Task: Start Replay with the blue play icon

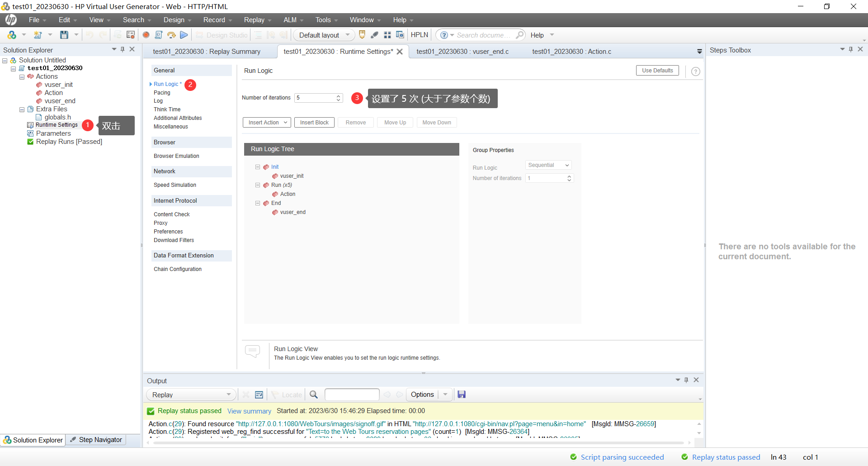Action: 184,35
